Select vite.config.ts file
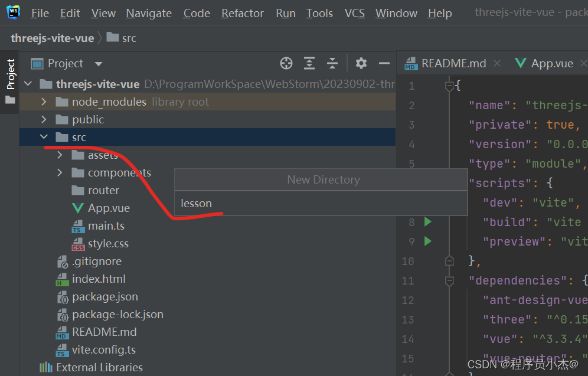 [x=96, y=350]
